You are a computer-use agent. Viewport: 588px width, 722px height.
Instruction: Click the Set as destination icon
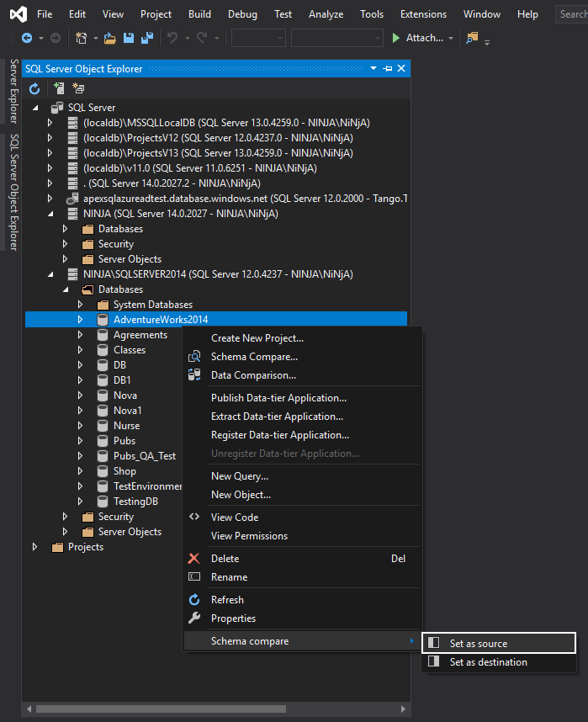(434, 661)
